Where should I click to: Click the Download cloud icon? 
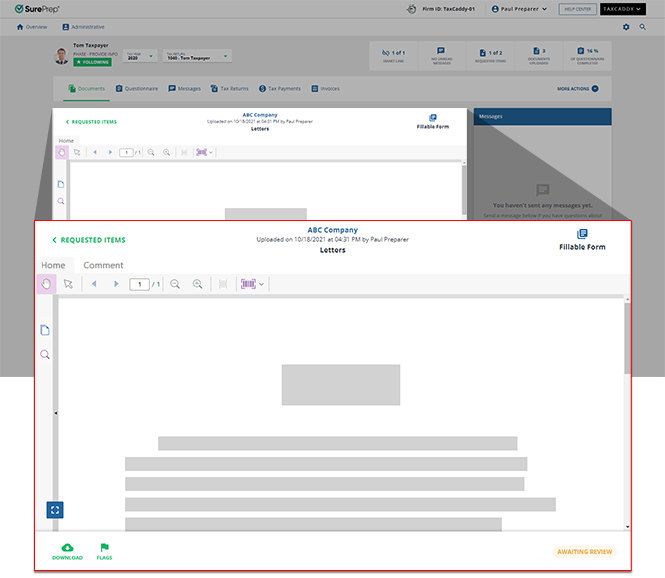67,551
